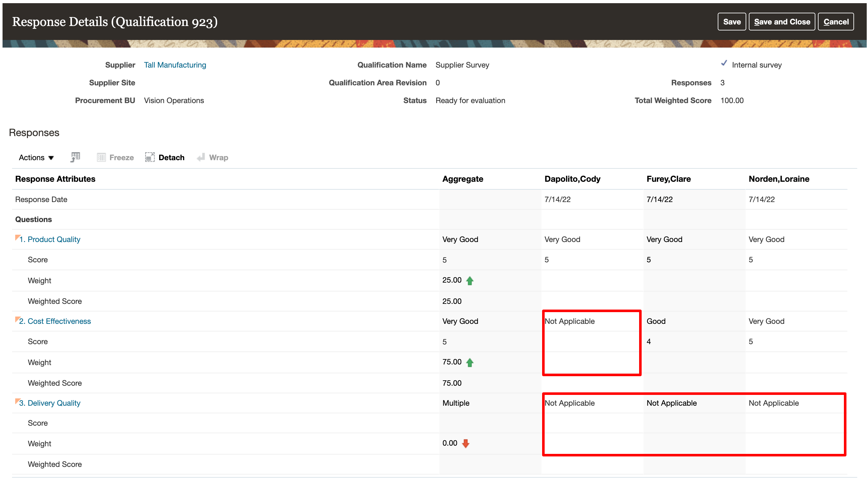Click green up arrow beside 25.00 weight
The height and width of the screenshot is (491, 868).
pos(470,281)
